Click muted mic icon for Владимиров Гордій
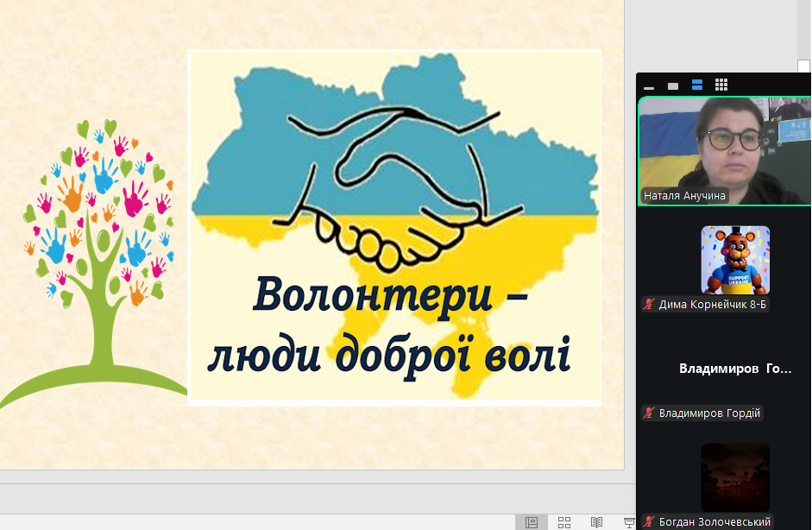This screenshot has height=530, width=812. click(649, 413)
